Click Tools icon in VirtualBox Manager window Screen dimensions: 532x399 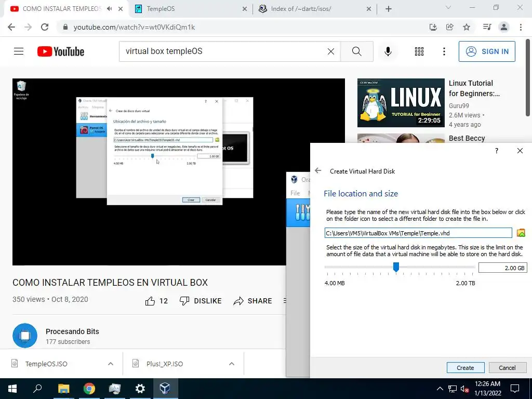click(303, 212)
